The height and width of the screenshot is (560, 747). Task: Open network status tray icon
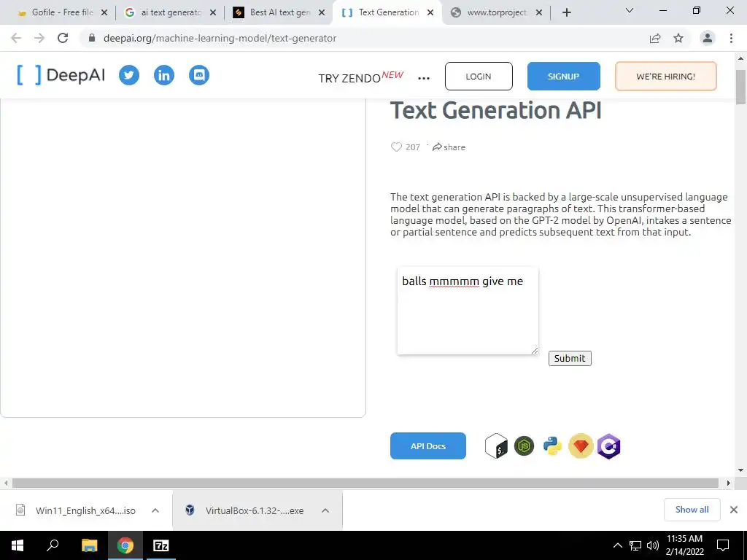tap(635, 545)
